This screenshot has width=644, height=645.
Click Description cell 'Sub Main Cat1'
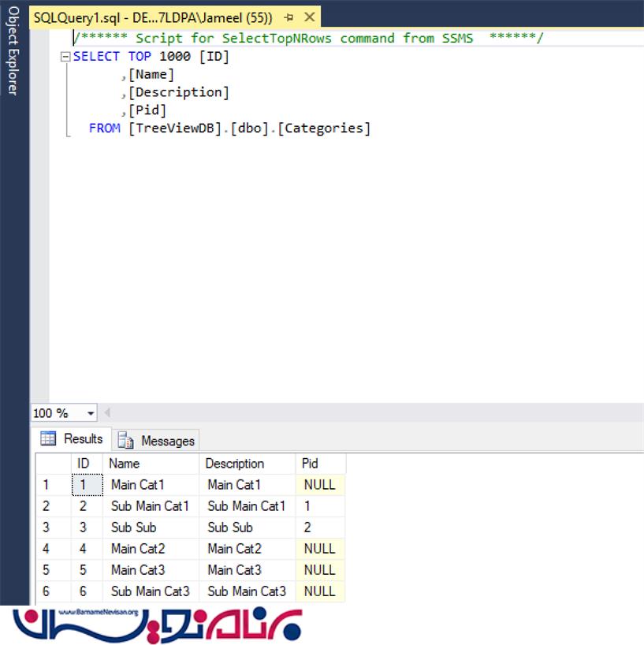point(248,506)
